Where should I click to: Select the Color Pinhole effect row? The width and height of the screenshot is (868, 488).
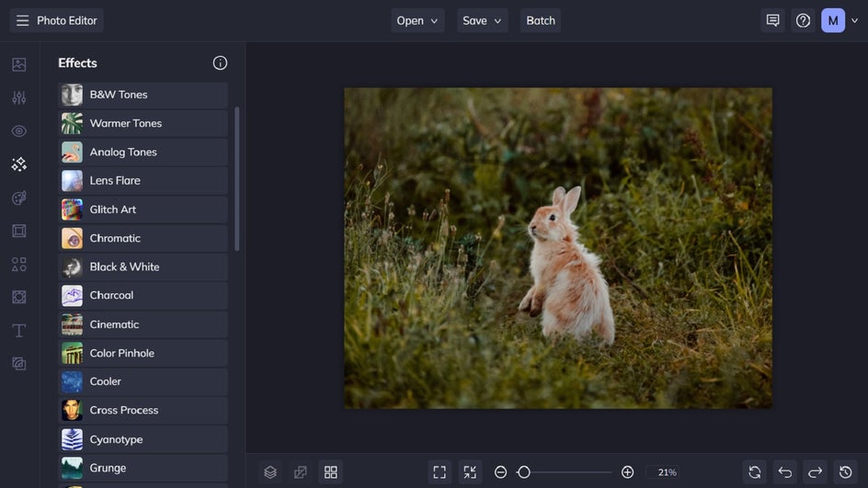coord(143,353)
